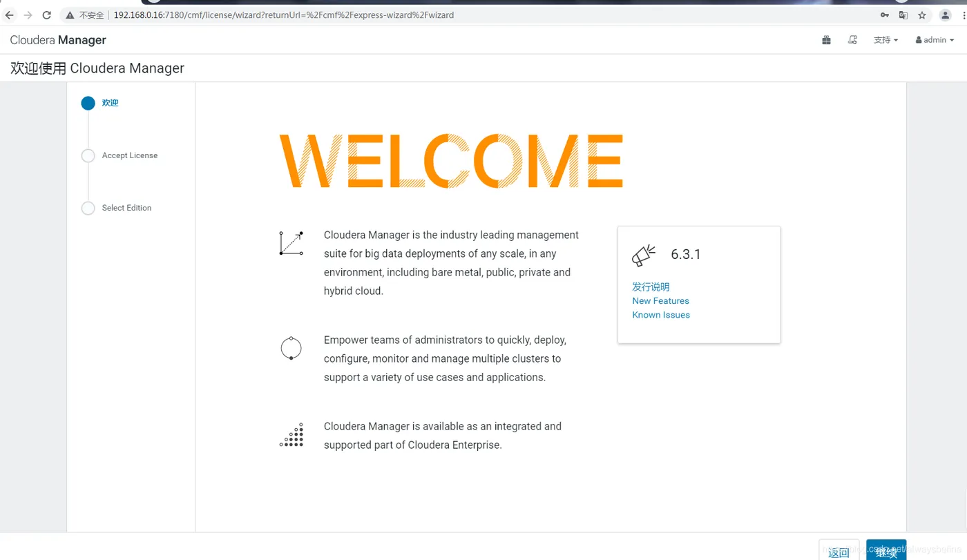Click the 欢迎 step circle indicator

point(88,103)
